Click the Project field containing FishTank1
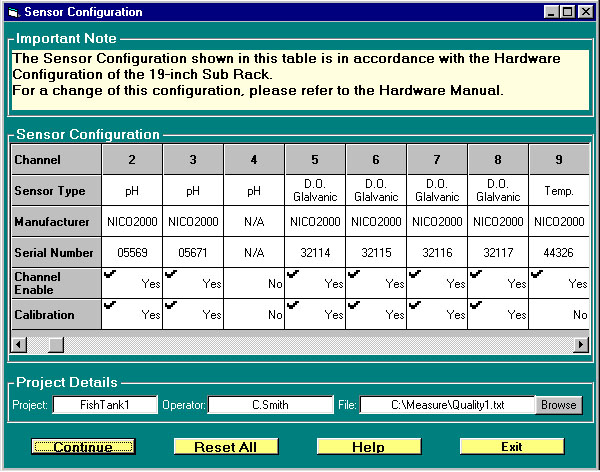The width and height of the screenshot is (600, 472). 105,405
